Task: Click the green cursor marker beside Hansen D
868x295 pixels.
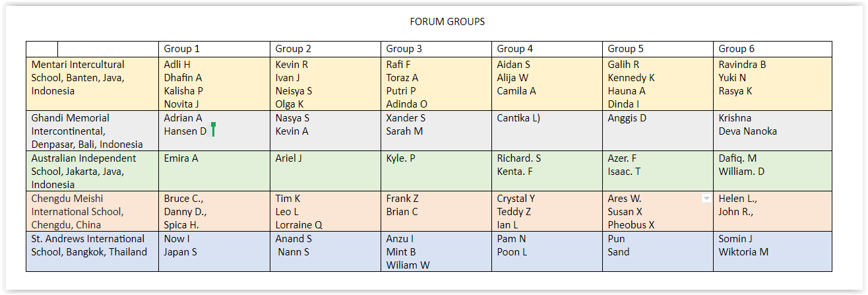Action: tap(213, 129)
